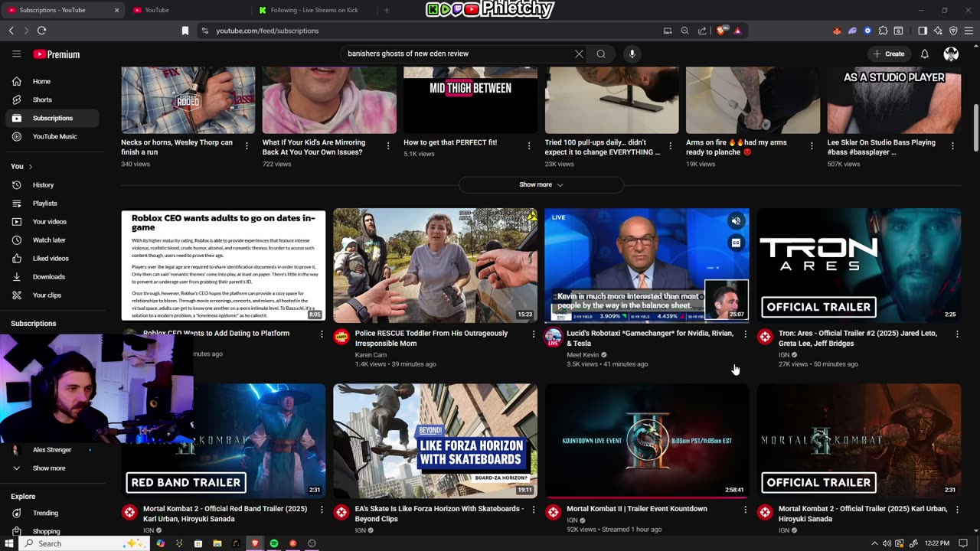Toggle the browser sidebar panel
This screenshot has width=980, height=551.
tap(923, 31)
